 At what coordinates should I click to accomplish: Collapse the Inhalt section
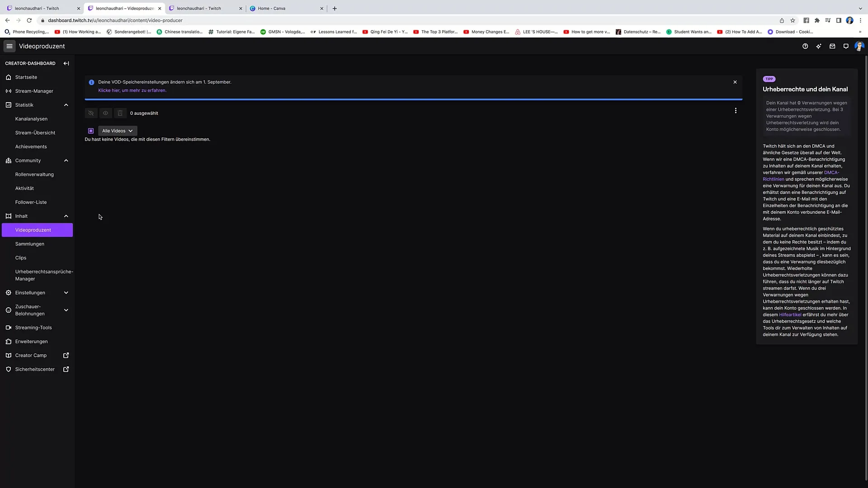[x=66, y=216]
